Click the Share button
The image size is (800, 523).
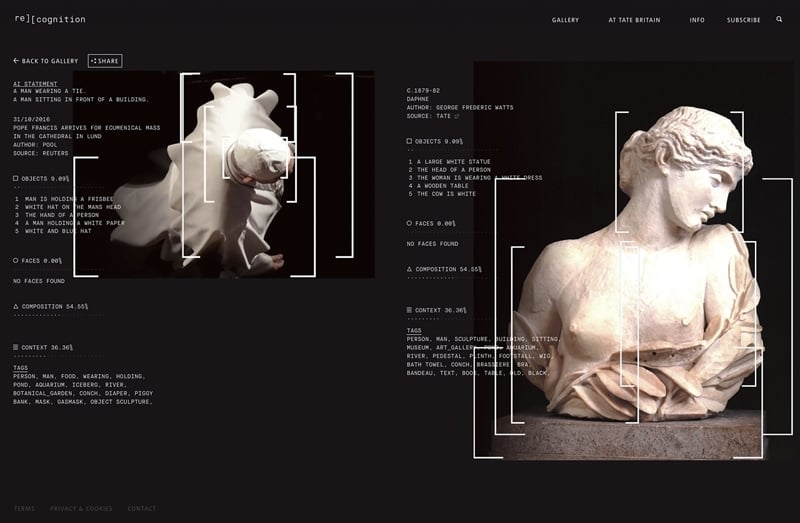[105, 61]
